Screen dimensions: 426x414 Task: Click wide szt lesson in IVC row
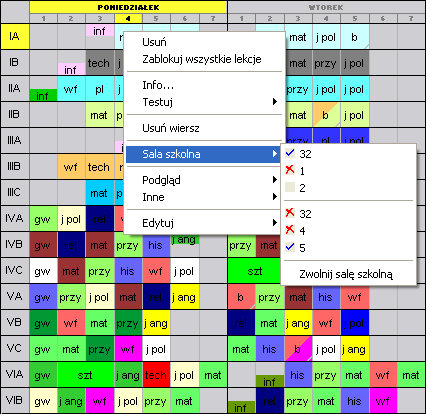point(255,271)
